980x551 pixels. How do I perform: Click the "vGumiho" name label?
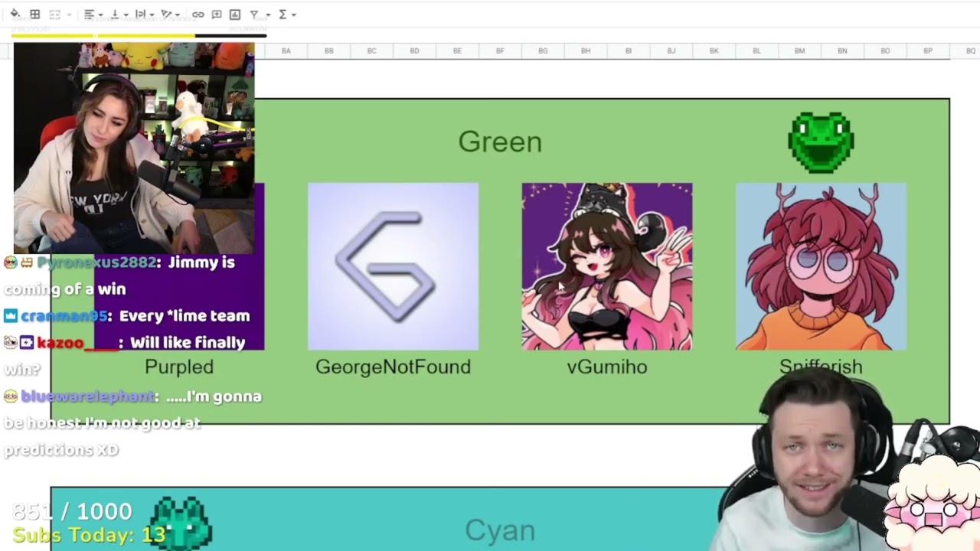607,367
